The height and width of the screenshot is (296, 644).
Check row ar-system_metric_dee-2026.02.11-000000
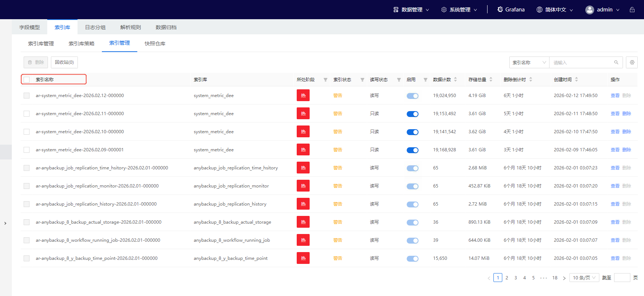point(27,114)
